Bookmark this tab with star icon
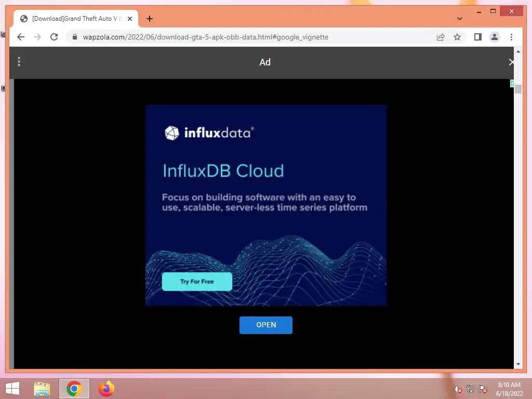This screenshot has height=399, width=532. [x=457, y=37]
